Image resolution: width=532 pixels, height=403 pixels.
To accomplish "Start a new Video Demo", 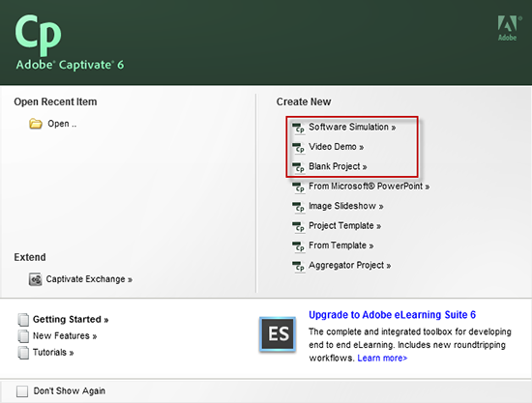I will click(x=337, y=147).
